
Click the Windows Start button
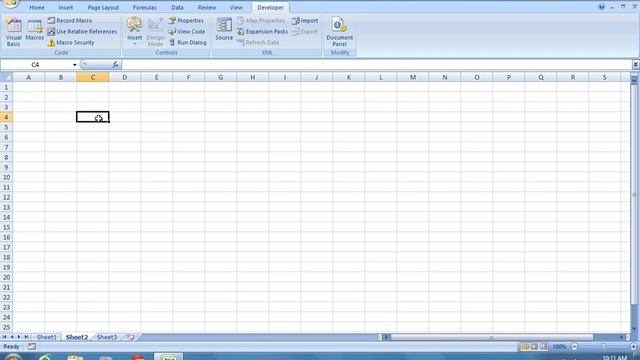click(x=12, y=357)
